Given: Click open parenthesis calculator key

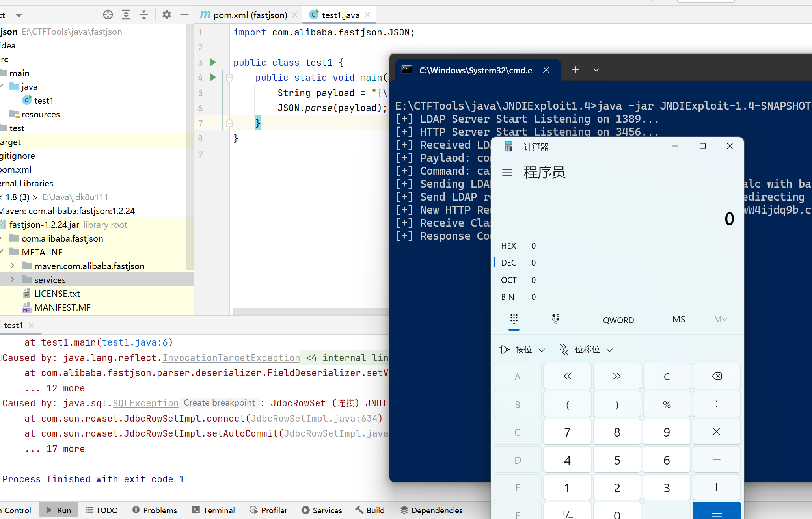Looking at the screenshot, I should click(567, 404).
